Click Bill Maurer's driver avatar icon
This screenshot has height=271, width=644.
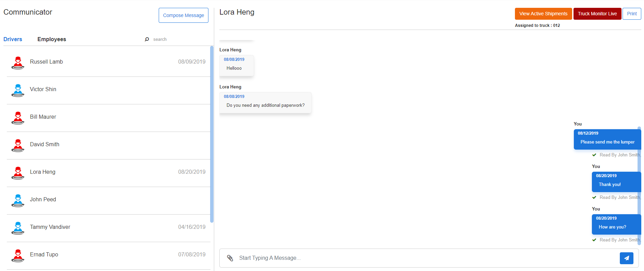(x=18, y=118)
